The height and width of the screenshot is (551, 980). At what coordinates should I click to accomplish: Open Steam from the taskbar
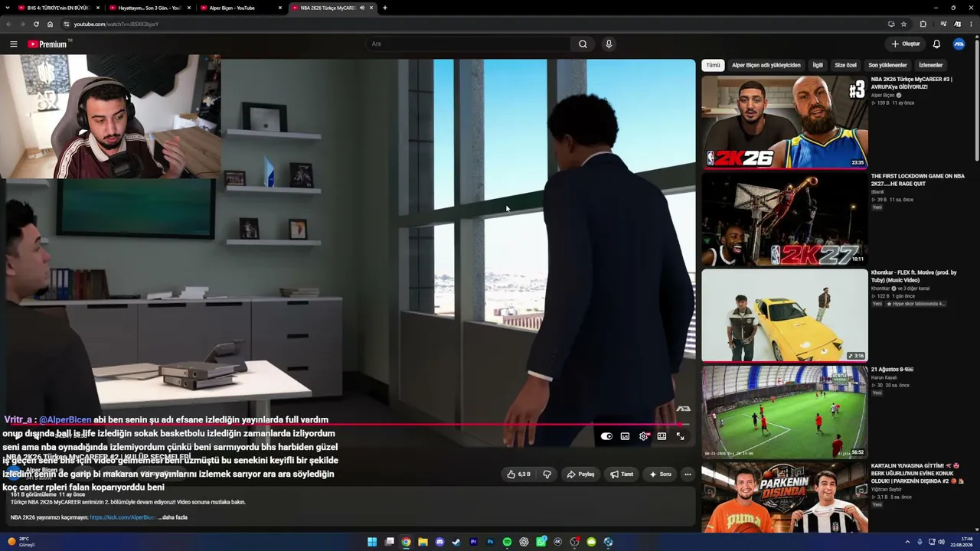point(456,542)
